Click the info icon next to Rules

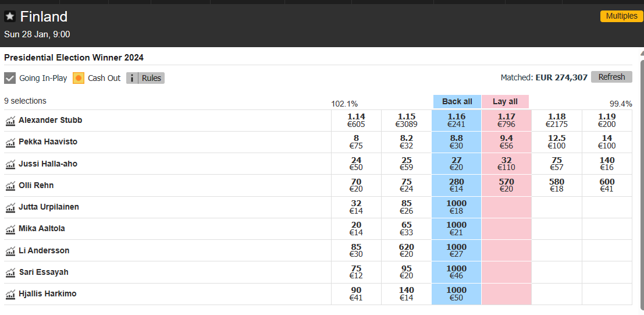132,78
